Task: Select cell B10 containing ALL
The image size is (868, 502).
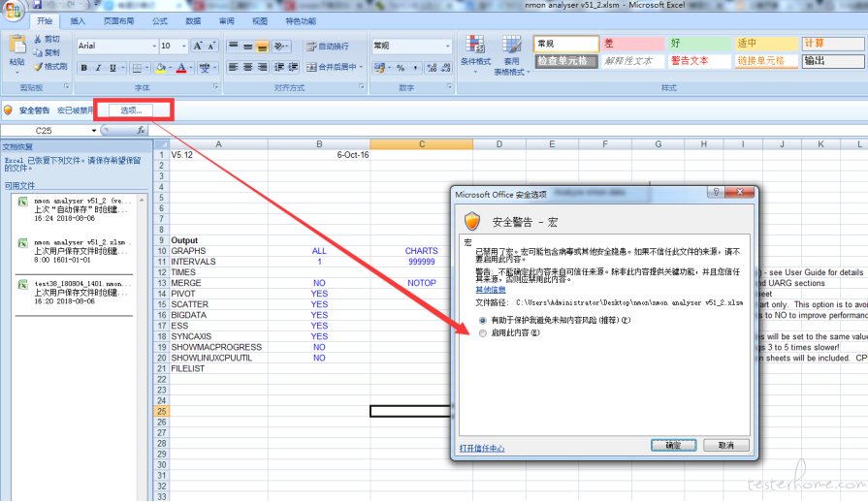Action: pos(319,251)
